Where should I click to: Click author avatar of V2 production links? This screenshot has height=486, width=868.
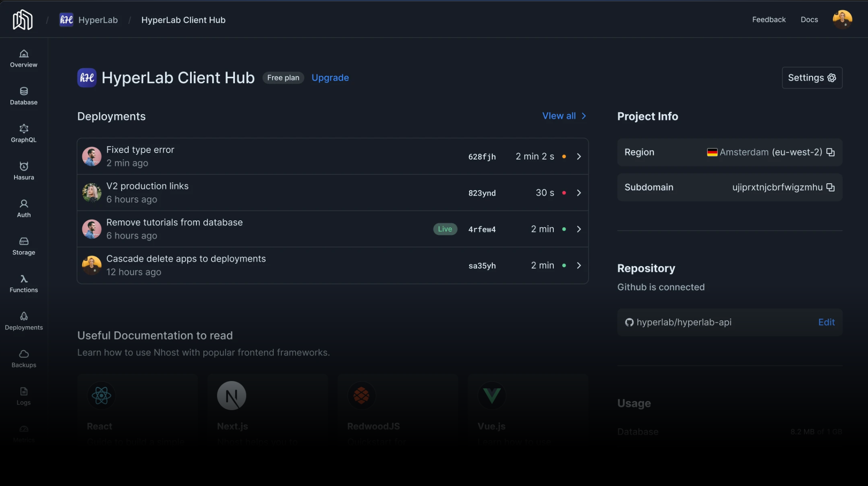pos(92,193)
